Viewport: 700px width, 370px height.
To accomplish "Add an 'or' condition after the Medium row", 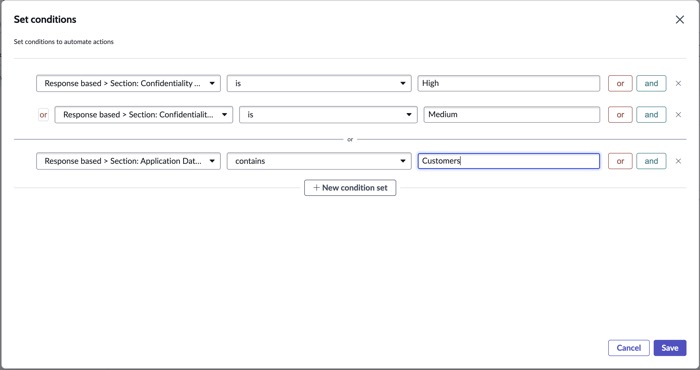I will pos(620,115).
